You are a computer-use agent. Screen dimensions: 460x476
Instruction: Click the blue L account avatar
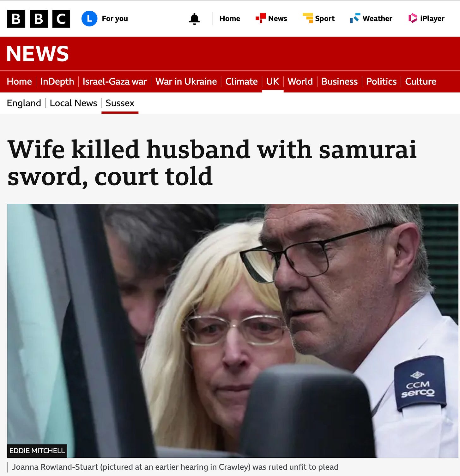click(89, 19)
